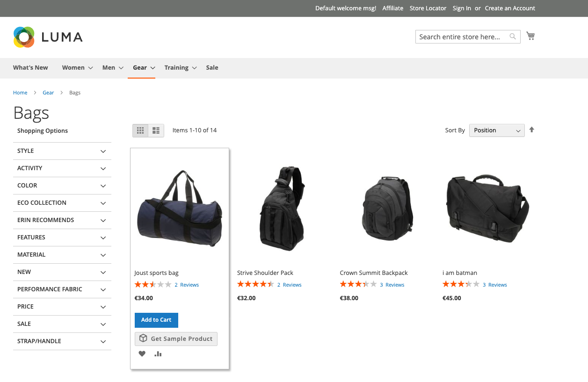Expand the STYLE filter
This screenshot has height=382, width=588.
pos(62,151)
